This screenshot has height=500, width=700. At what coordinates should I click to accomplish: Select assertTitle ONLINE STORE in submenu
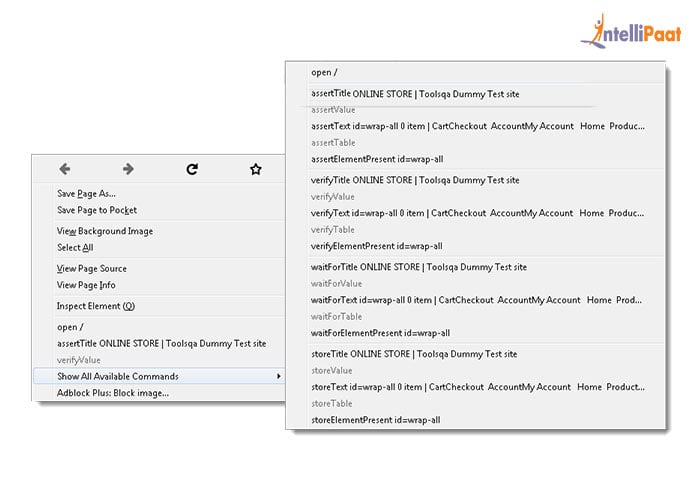415,94
